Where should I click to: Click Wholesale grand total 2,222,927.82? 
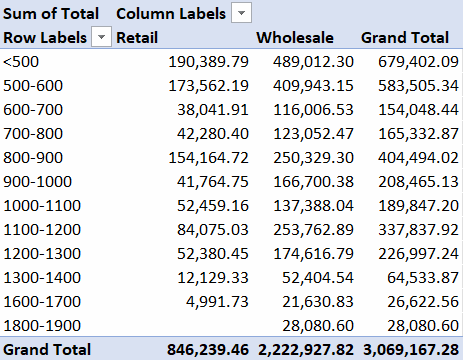click(306, 350)
